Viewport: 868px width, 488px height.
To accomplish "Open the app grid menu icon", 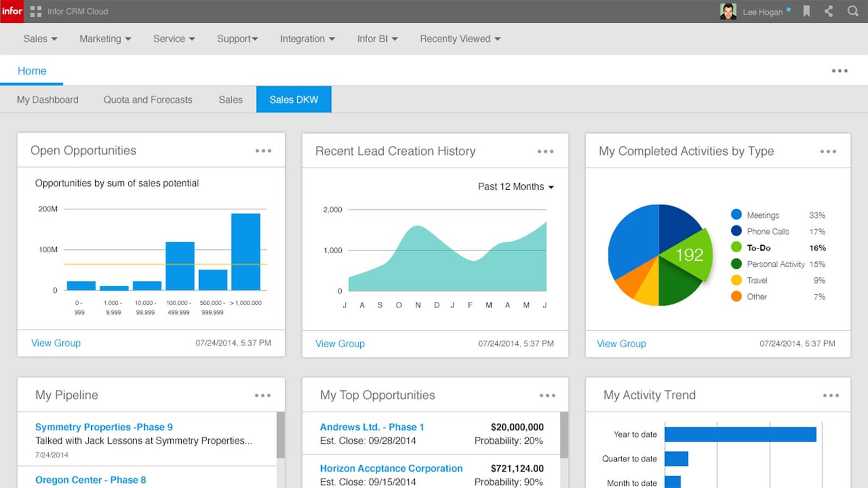I will point(36,11).
